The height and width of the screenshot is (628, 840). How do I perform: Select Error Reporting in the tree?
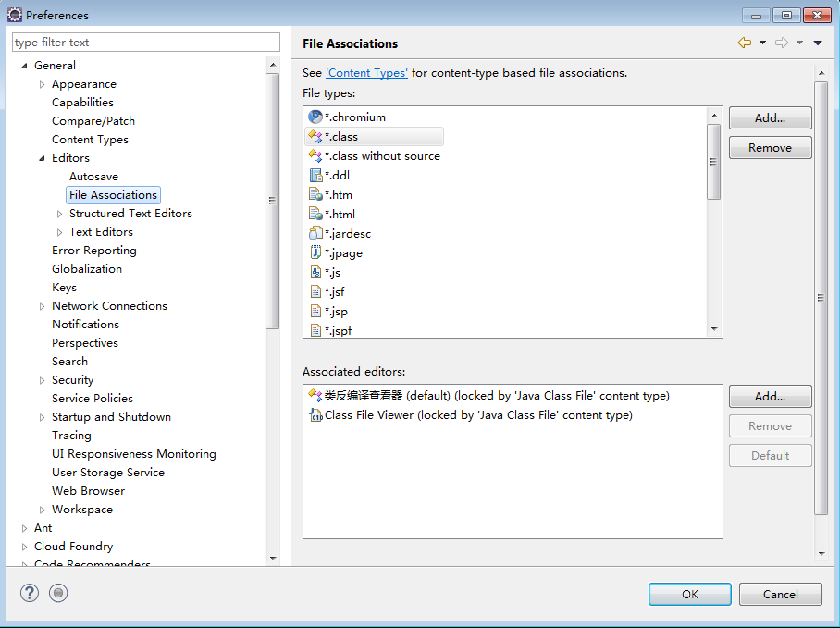pyautogui.click(x=93, y=251)
